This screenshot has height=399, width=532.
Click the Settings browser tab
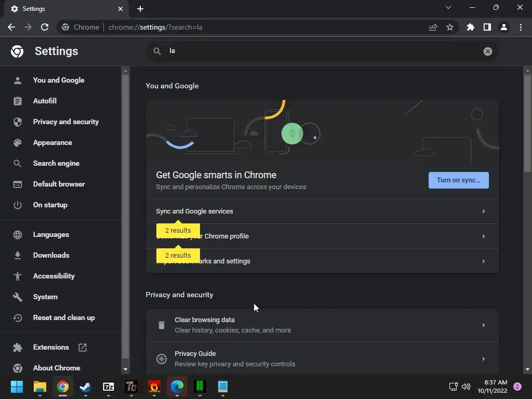pyautogui.click(x=66, y=9)
